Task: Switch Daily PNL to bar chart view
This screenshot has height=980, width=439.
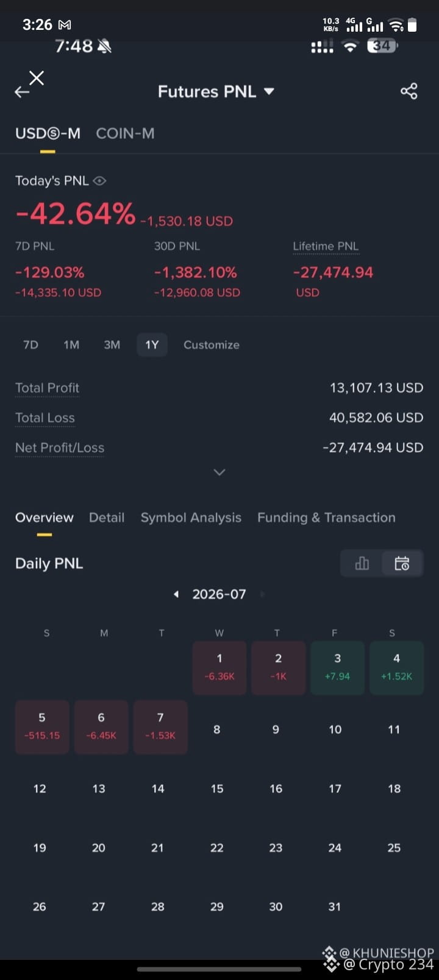Action: 362,563
